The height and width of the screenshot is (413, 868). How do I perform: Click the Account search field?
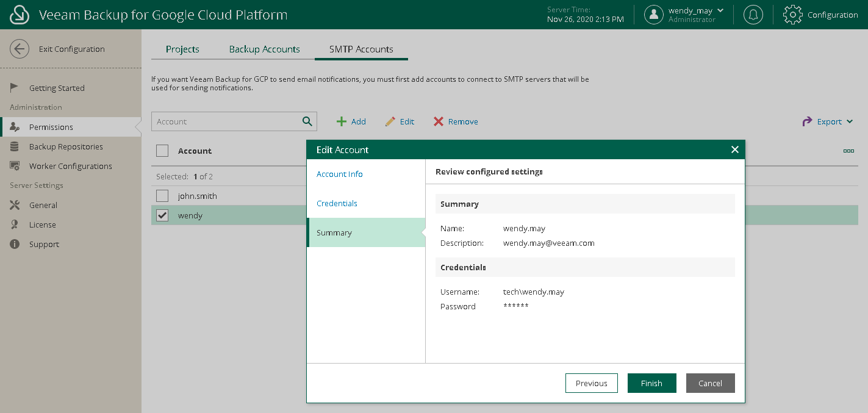226,121
